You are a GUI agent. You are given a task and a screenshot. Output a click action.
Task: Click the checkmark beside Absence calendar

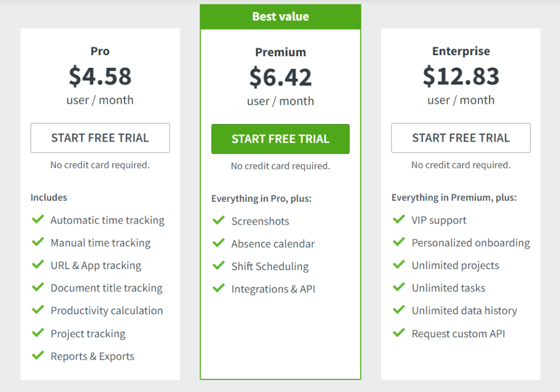(219, 243)
